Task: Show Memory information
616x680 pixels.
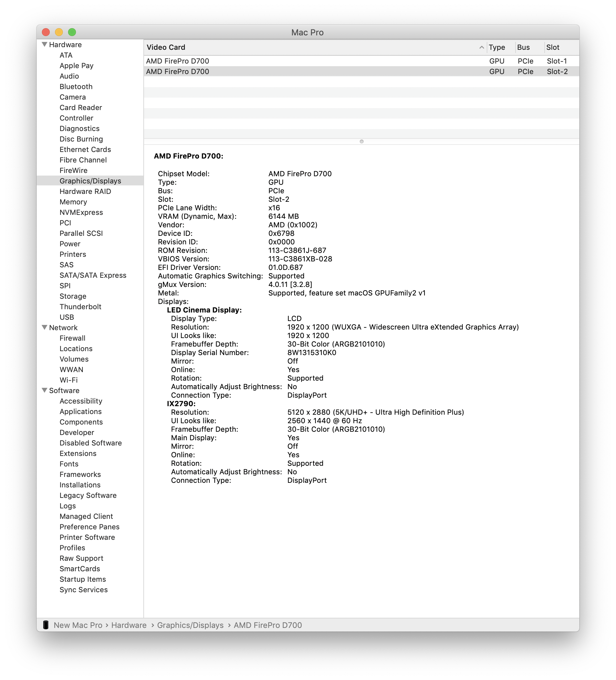Action: click(73, 201)
